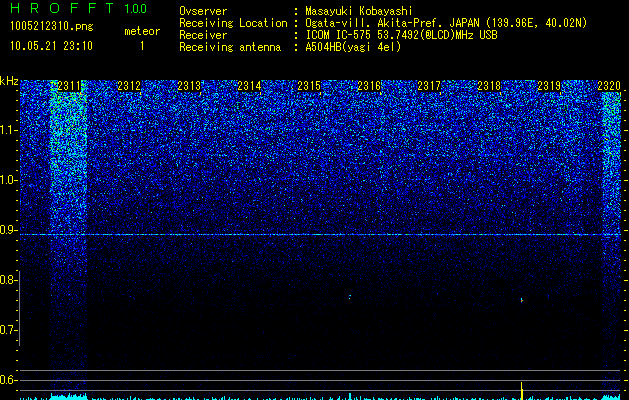The image size is (629, 400).
Task: Click the 0.8 kHz axis label
Action: coord(8,280)
